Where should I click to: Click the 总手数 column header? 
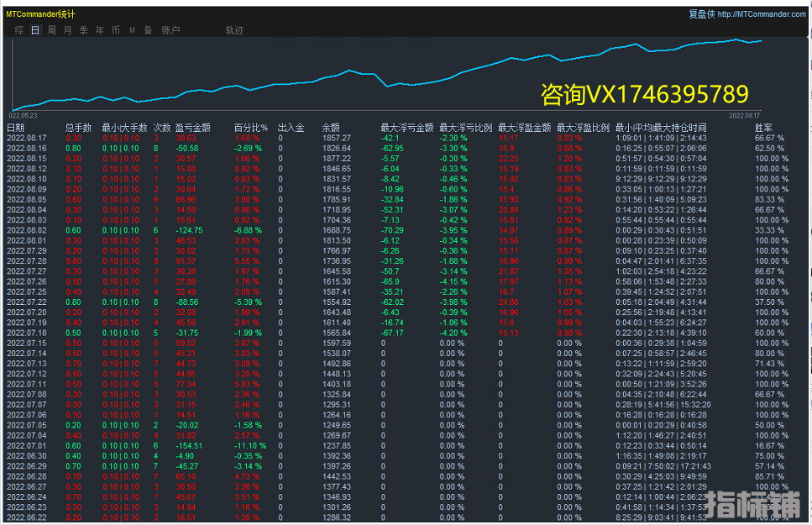click(79, 128)
